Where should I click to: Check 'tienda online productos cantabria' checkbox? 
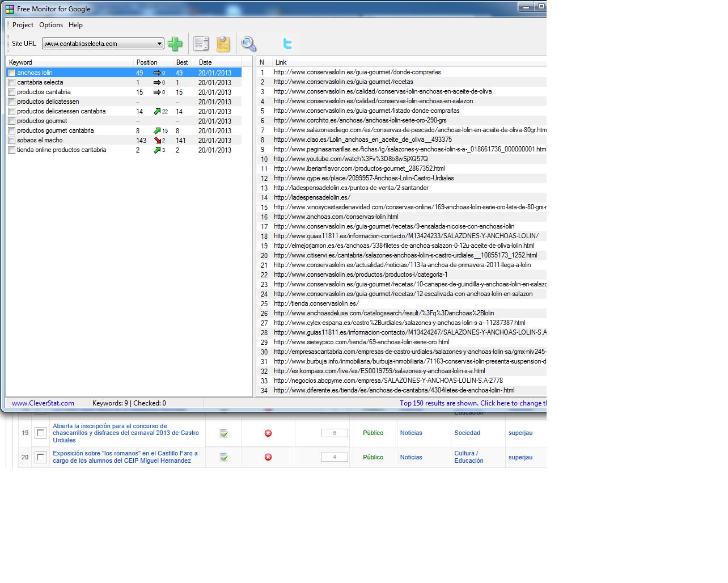[11, 150]
